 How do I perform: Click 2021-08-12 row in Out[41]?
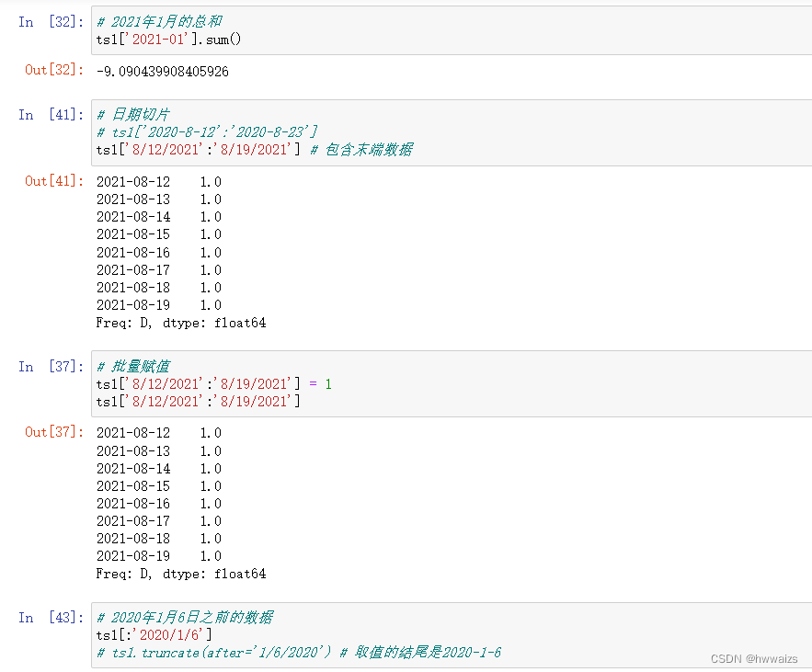coord(159,182)
